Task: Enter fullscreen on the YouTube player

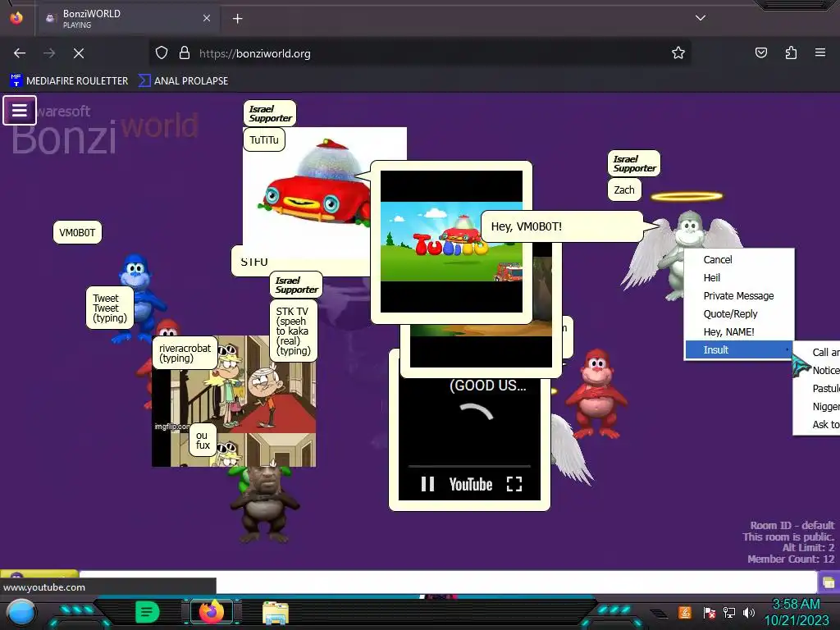Action: (x=514, y=484)
